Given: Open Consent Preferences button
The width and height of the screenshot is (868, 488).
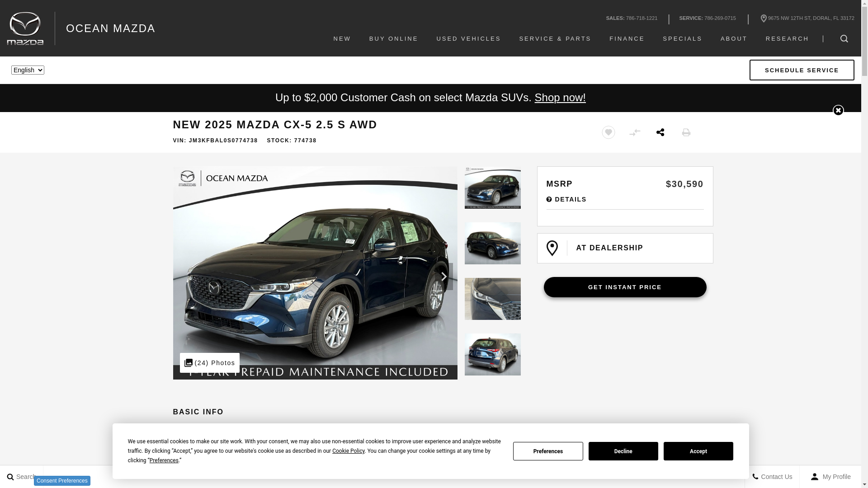Looking at the screenshot, I should pyautogui.click(x=62, y=481).
